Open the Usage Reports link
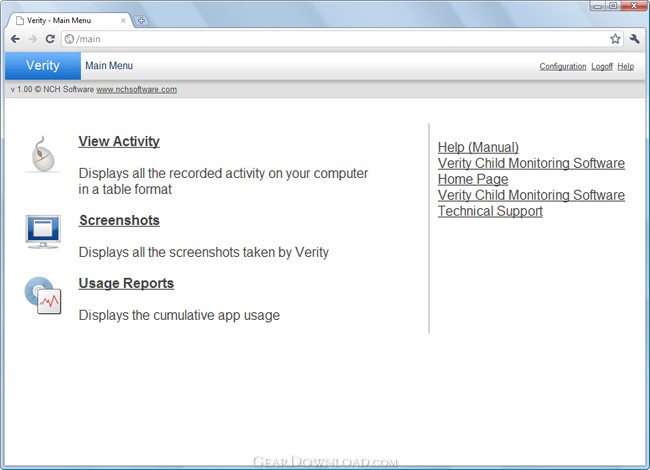This screenshot has height=470, width=650. pyautogui.click(x=126, y=283)
